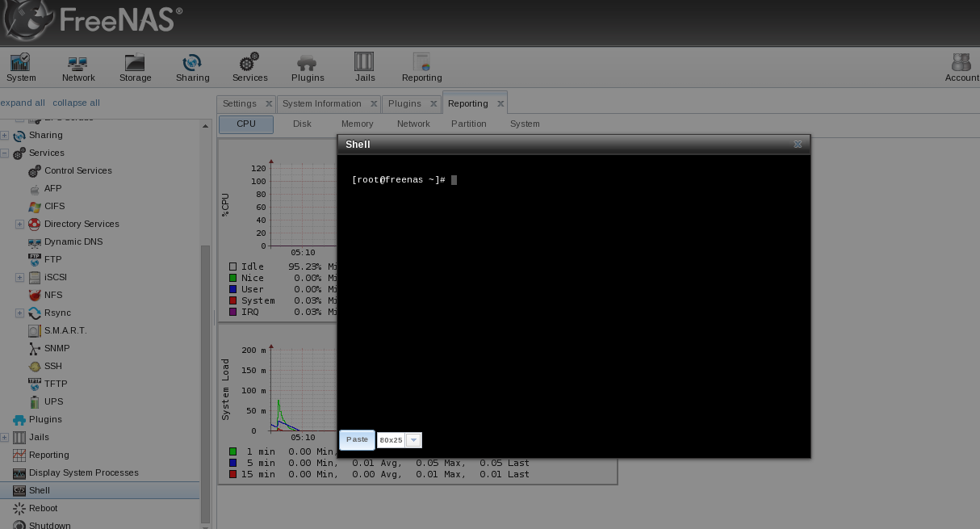The image size is (980, 529).
Task: Expand the Directory Services node
Action: 20,224
